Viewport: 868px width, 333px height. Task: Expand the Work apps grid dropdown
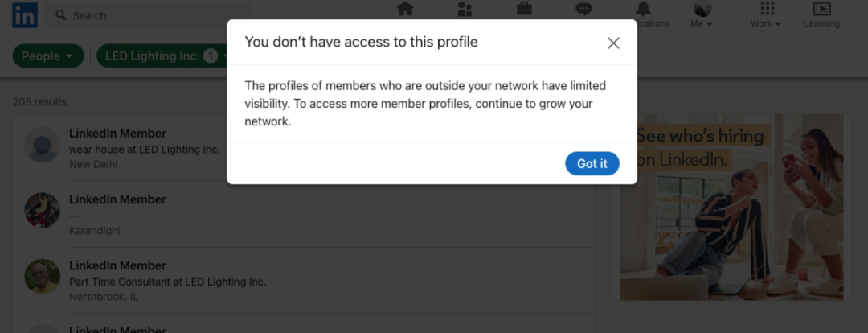point(766,14)
